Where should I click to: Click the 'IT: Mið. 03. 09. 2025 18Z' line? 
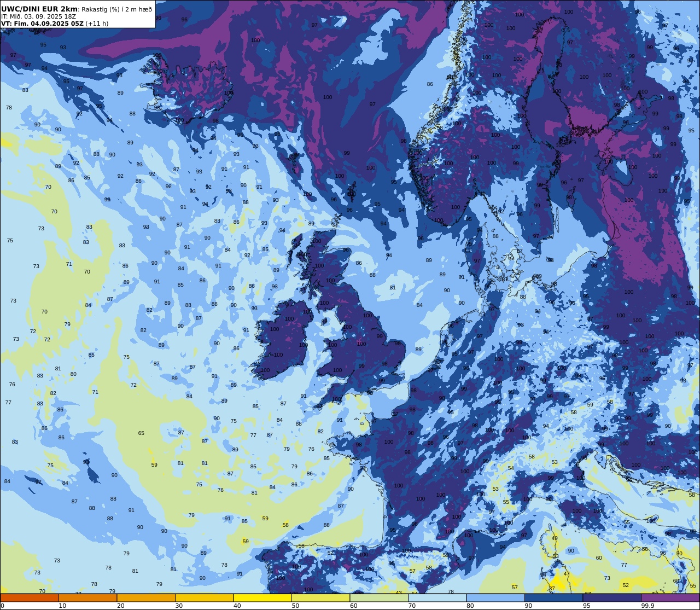pos(38,16)
